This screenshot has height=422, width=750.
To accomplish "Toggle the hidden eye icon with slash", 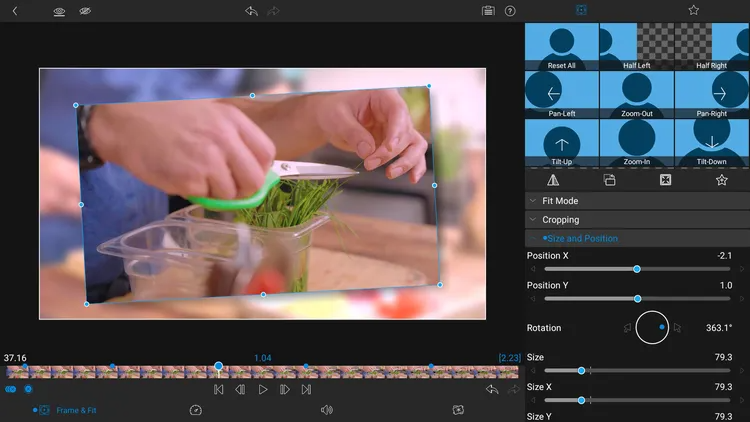I will pyautogui.click(x=85, y=11).
